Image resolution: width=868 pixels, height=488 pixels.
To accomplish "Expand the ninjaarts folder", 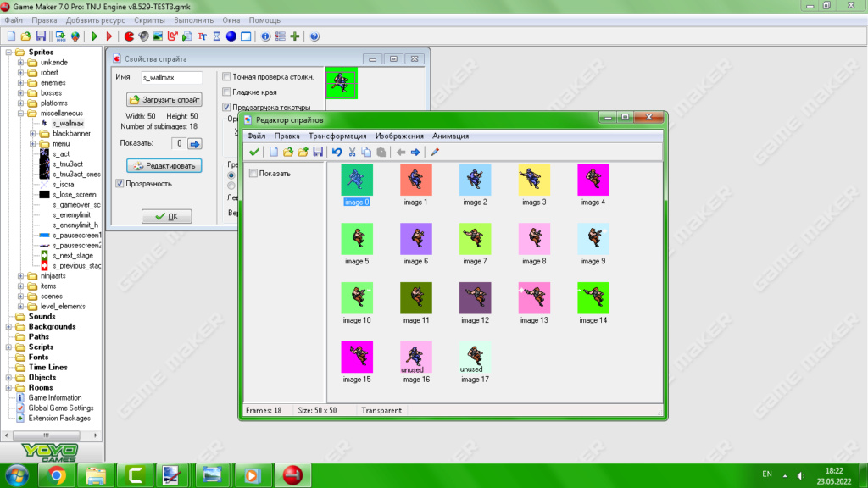I will [21, 275].
